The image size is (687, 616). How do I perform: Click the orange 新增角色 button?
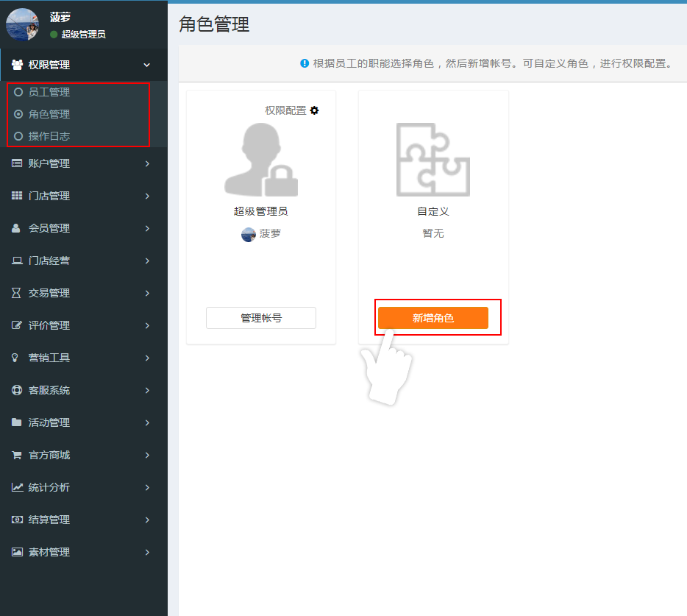click(x=433, y=318)
